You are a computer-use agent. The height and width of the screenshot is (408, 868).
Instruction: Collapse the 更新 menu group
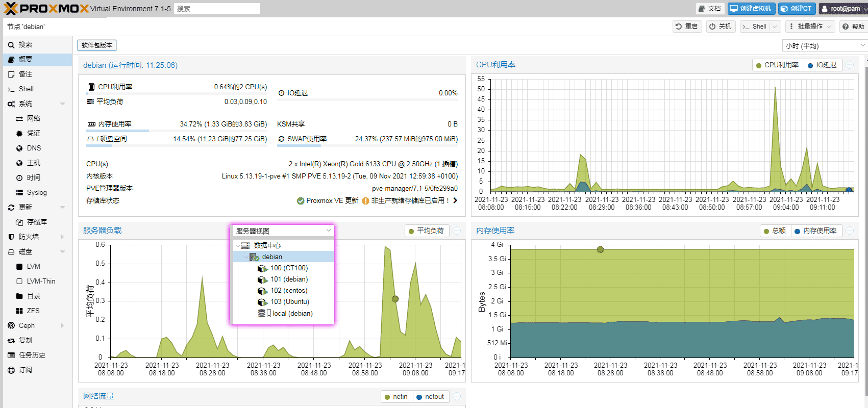62,207
